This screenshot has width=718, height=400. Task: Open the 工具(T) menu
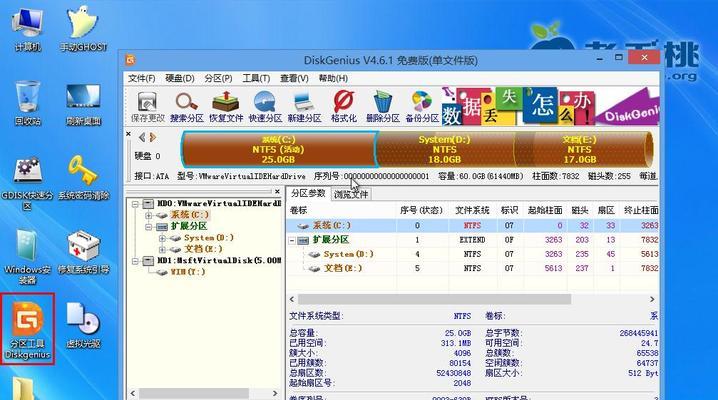pyautogui.click(x=256, y=78)
